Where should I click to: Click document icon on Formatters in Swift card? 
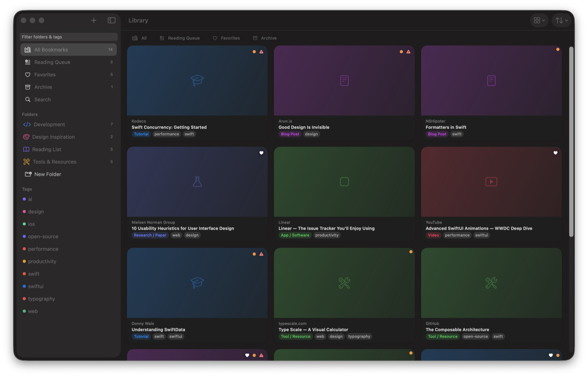click(491, 80)
